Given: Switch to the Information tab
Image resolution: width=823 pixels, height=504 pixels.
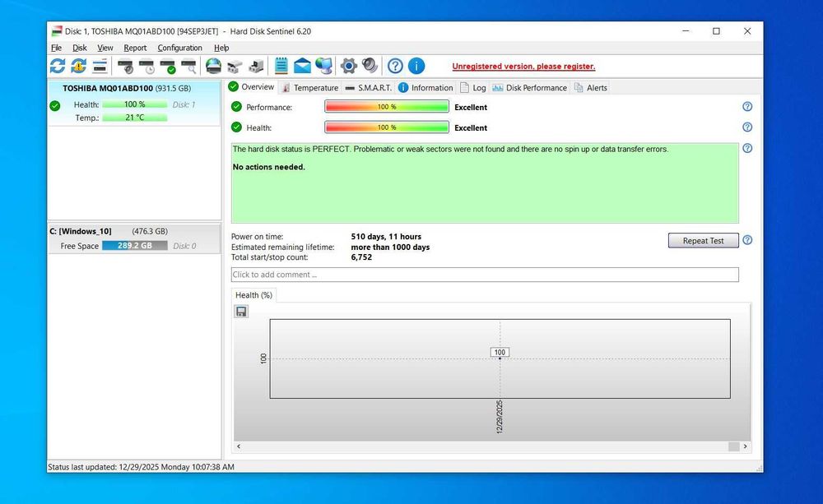Looking at the screenshot, I should pyautogui.click(x=425, y=88).
